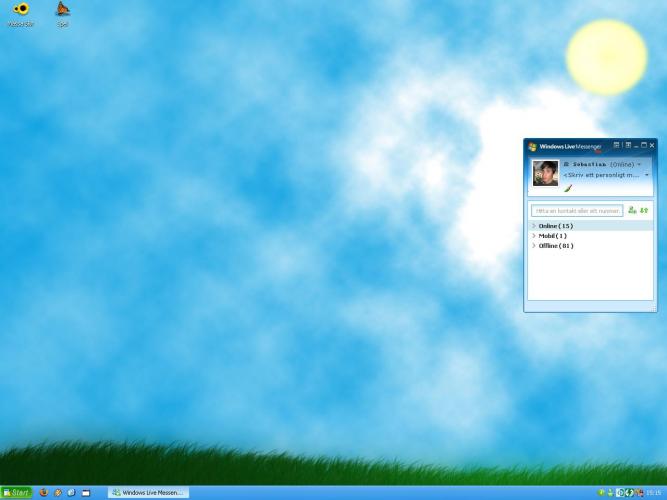Maximize the Windows Live Messenger window
This screenshot has height=500, width=667.
tap(644, 146)
